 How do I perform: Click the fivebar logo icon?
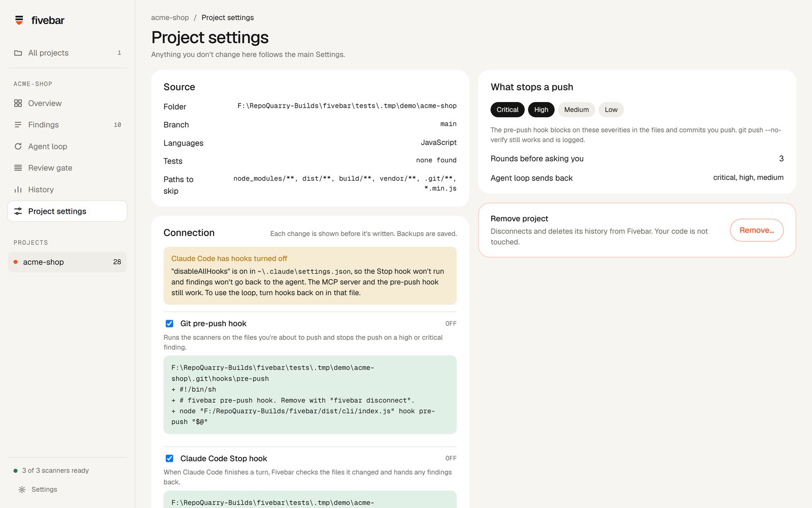coord(19,20)
